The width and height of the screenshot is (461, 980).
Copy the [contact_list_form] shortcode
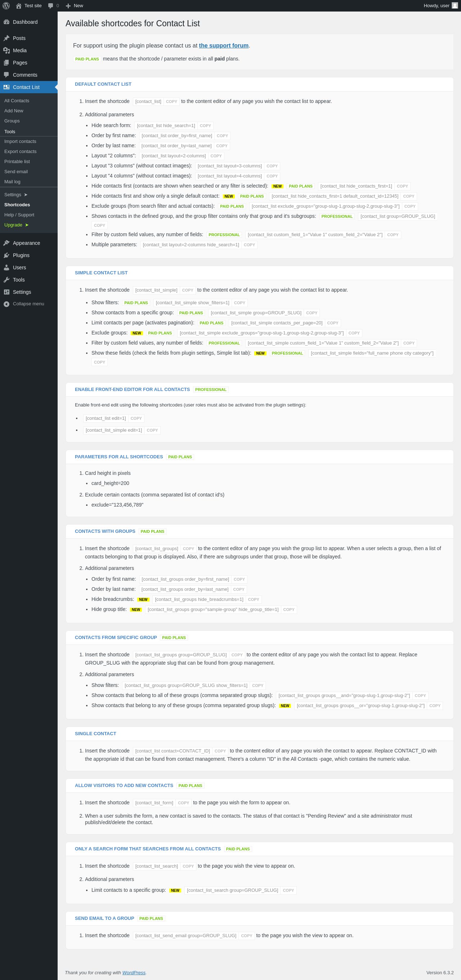coord(183,803)
